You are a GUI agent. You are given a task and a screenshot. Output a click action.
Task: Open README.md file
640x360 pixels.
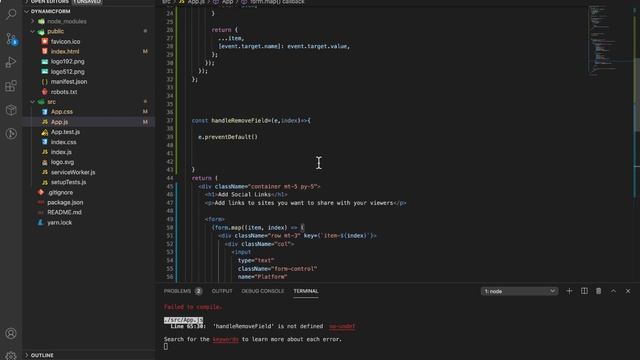click(64, 212)
